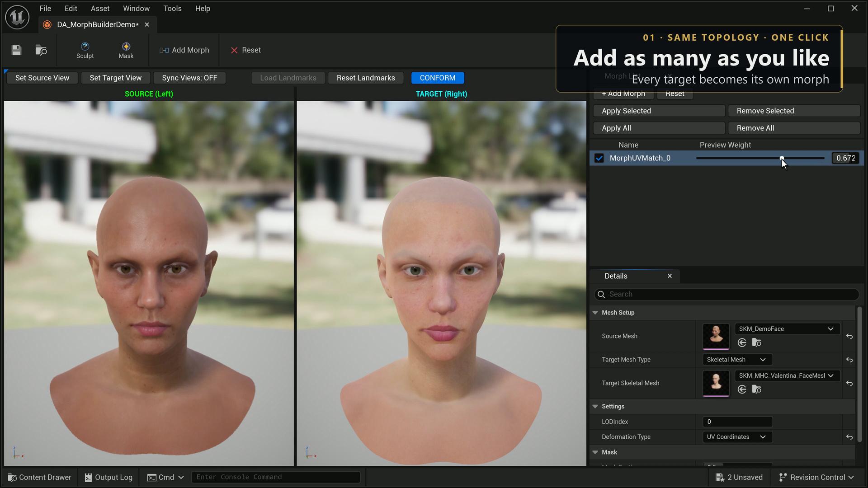Activate the Sculpt tool

tap(85, 51)
